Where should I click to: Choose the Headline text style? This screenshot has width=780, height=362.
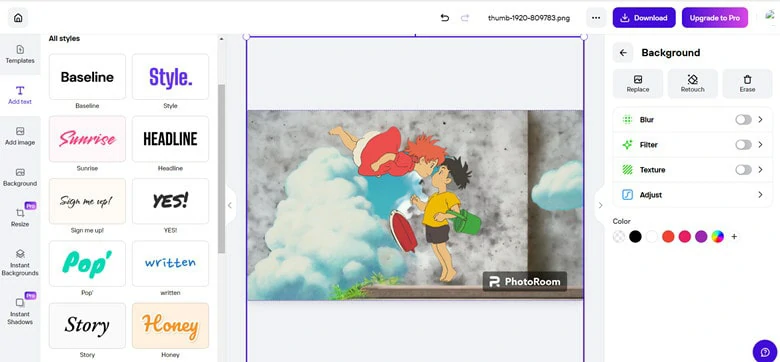pyautogui.click(x=170, y=139)
